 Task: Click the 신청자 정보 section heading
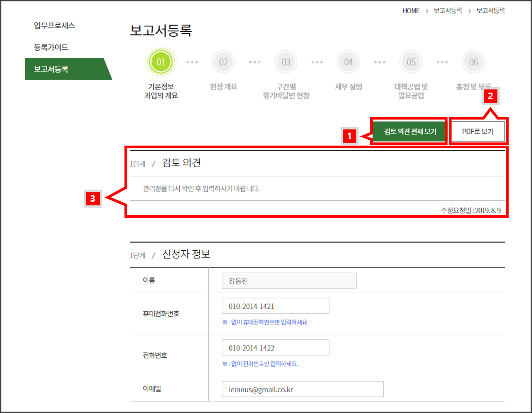pyautogui.click(x=186, y=254)
